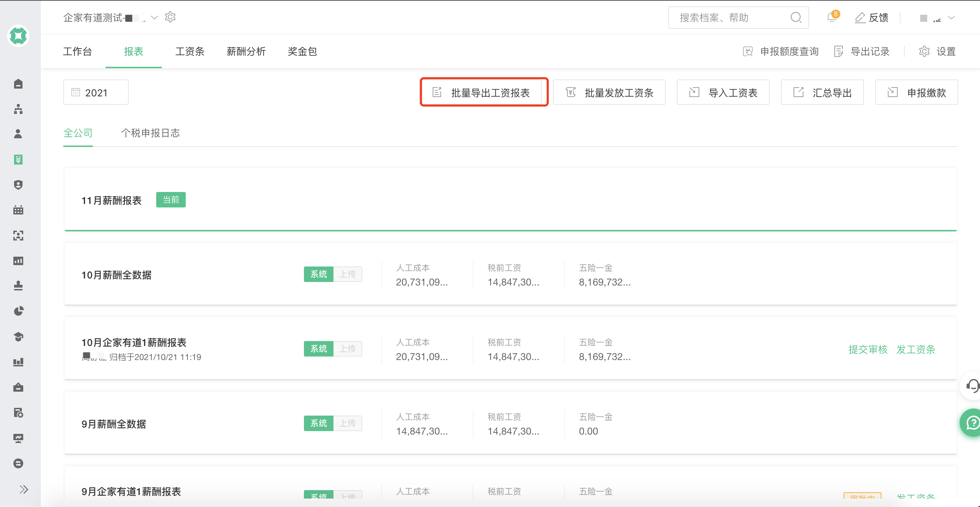Open 导出记录
This screenshot has height=507, width=980.
(862, 51)
